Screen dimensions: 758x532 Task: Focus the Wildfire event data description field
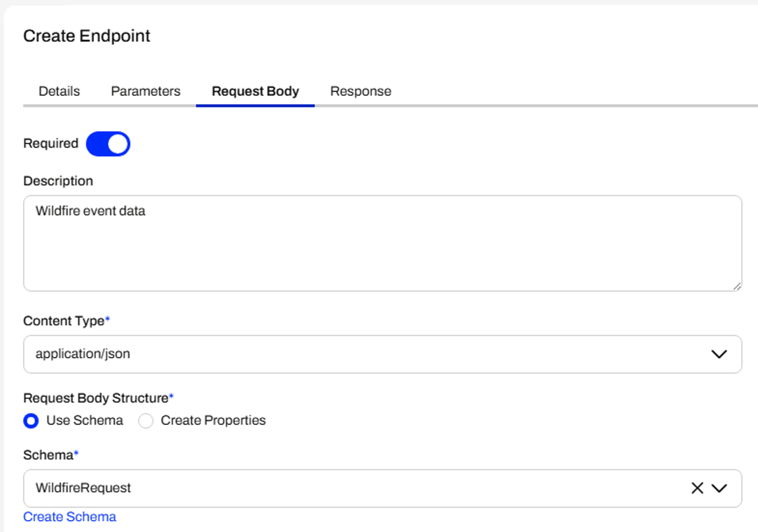(382, 243)
